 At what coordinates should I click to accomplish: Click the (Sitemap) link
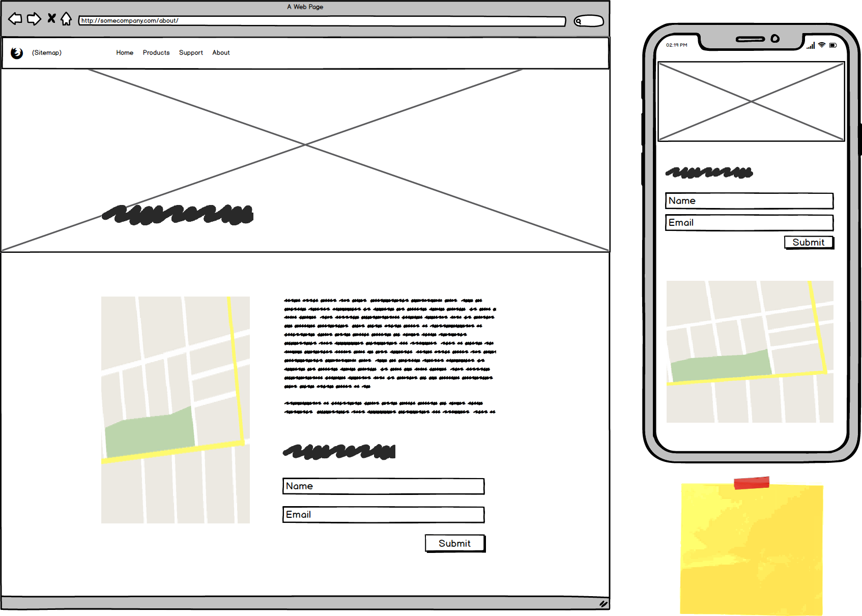coord(47,53)
